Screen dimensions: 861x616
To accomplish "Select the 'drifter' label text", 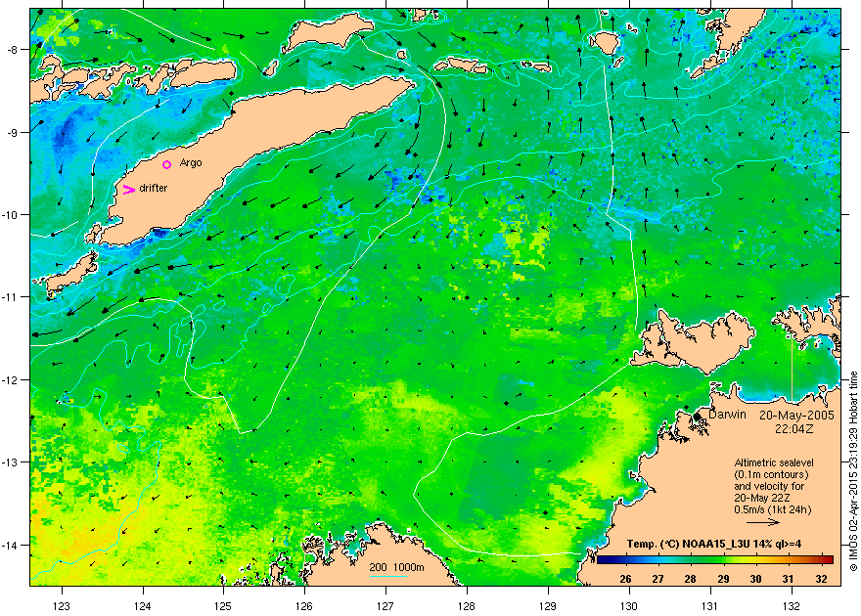I will pyautogui.click(x=154, y=188).
